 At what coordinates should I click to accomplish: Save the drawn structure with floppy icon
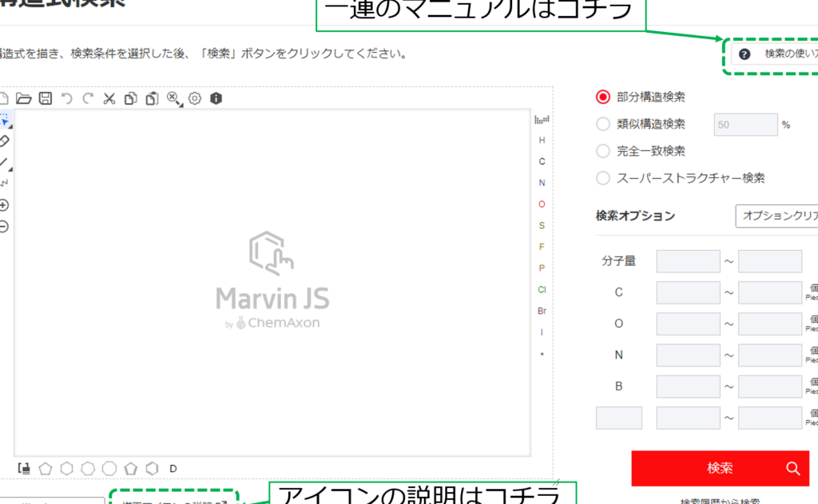pos(46,98)
